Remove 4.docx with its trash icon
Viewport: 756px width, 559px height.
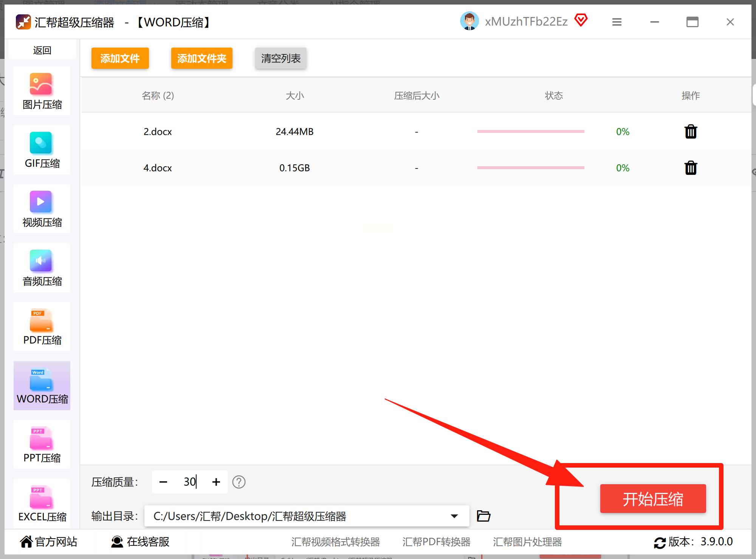pos(691,168)
